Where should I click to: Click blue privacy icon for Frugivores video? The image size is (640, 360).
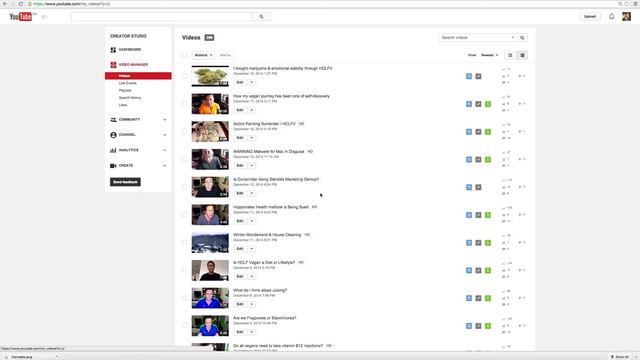[x=469, y=326]
